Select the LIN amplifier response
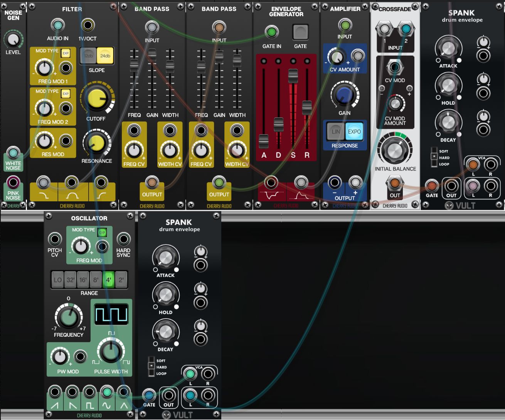505x420 pixels. tap(336, 132)
